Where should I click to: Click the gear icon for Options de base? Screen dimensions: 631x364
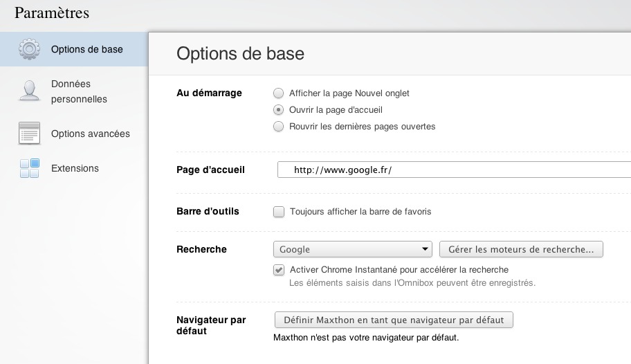coord(29,49)
